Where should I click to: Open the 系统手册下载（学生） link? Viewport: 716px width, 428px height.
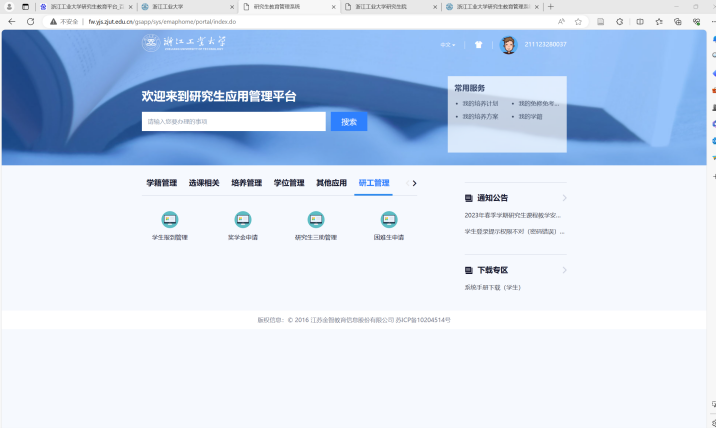click(x=493, y=288)
